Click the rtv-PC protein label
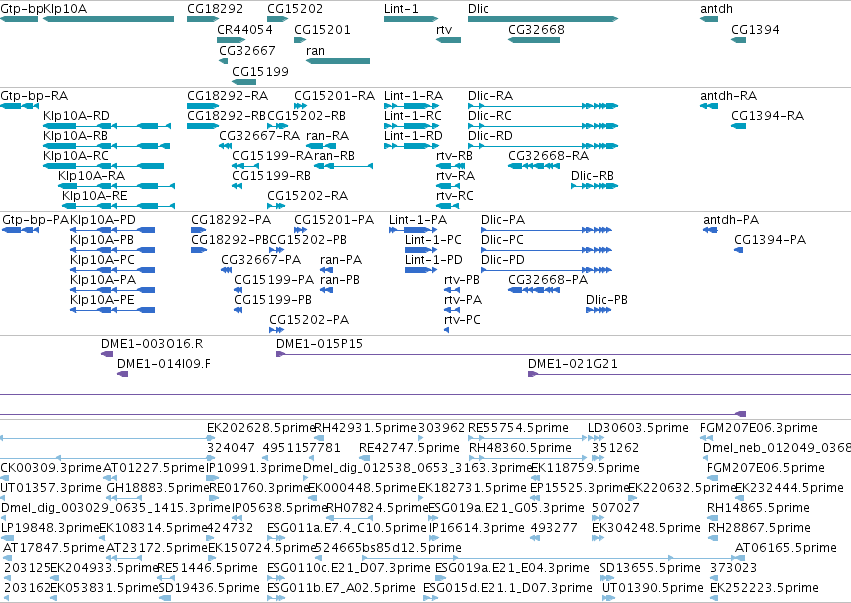This screenshot has width=851, height=603. pos(462,320)
